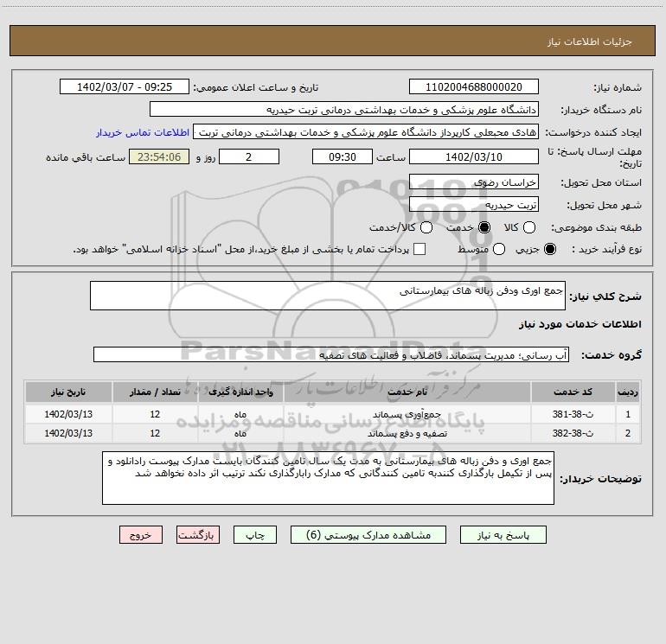The image size is (666, 644).
Task: Choose the متوسط purchase type radio
Action: [499, 249]
